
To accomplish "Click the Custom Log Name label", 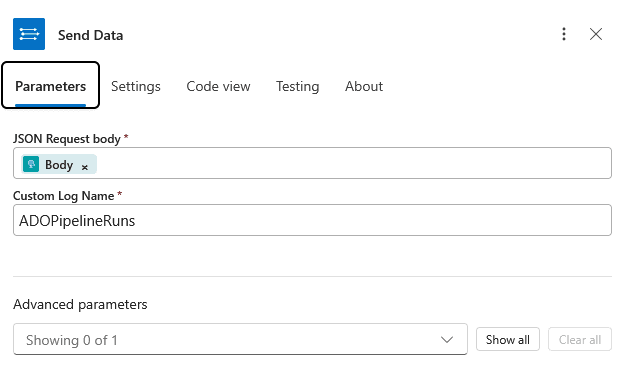I will (63, 196).
